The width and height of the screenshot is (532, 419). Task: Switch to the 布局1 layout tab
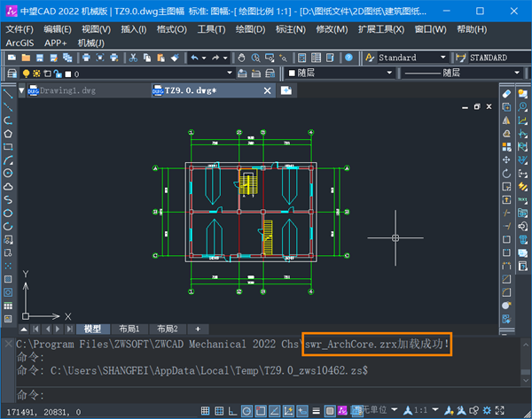click(129, 329)
